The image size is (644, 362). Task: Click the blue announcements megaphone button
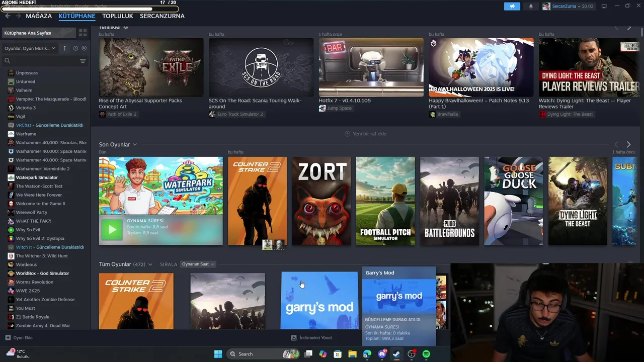512,6
